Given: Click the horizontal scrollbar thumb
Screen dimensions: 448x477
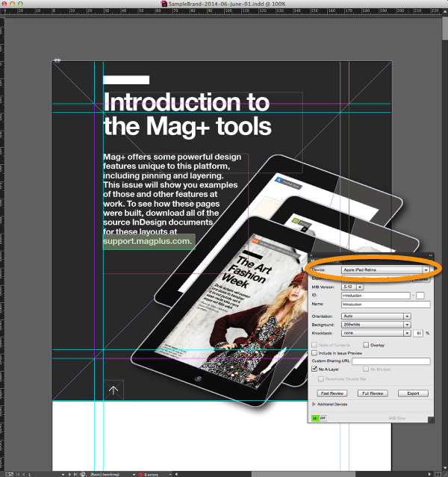Looking at the screenshot, I should [303, 474].
